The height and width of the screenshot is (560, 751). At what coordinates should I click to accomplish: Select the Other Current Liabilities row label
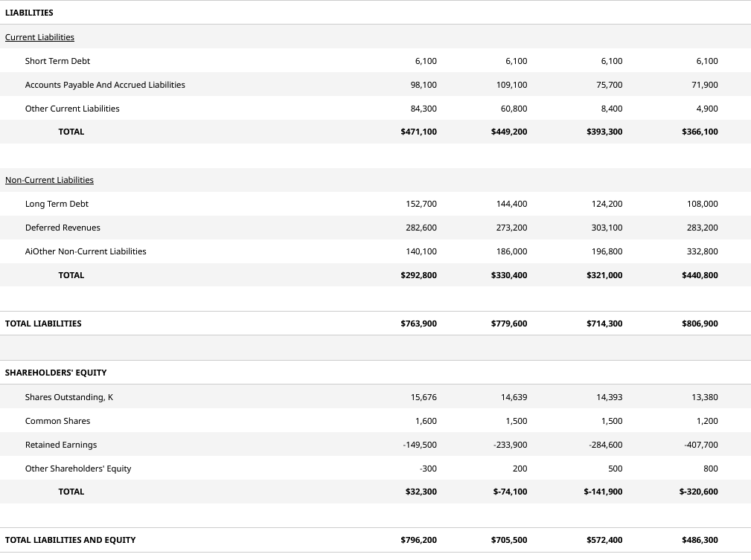click(x=72, y=109)
